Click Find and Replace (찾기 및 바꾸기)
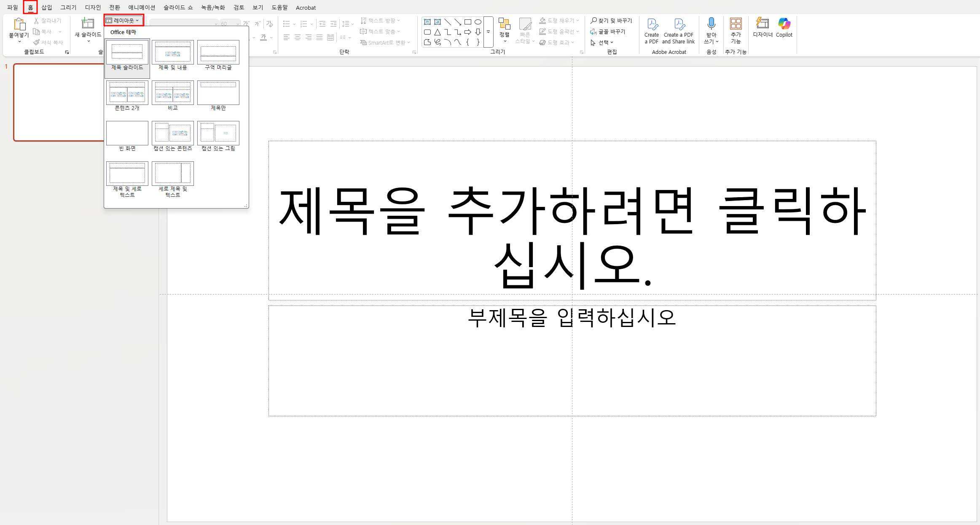 point(611,21)
